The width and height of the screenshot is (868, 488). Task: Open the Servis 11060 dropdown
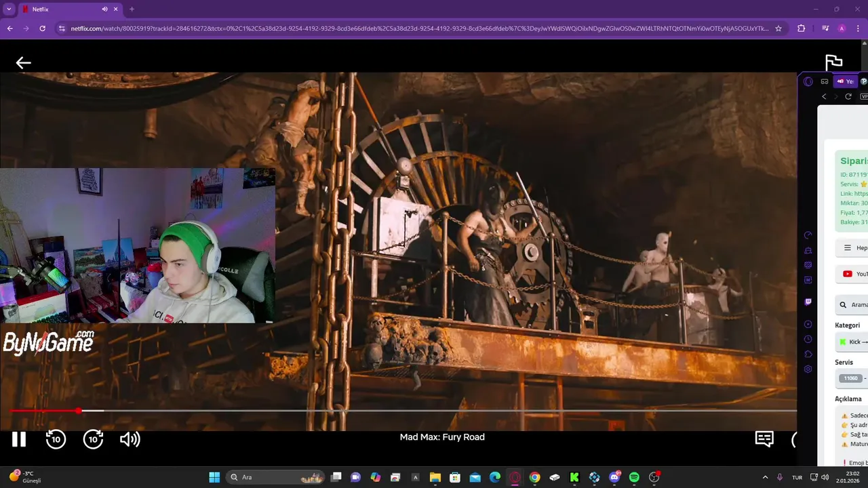(853, 378)
